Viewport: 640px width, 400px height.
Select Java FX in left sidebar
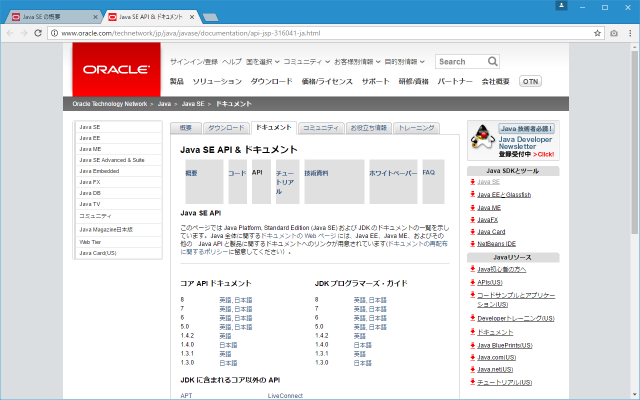118,182
